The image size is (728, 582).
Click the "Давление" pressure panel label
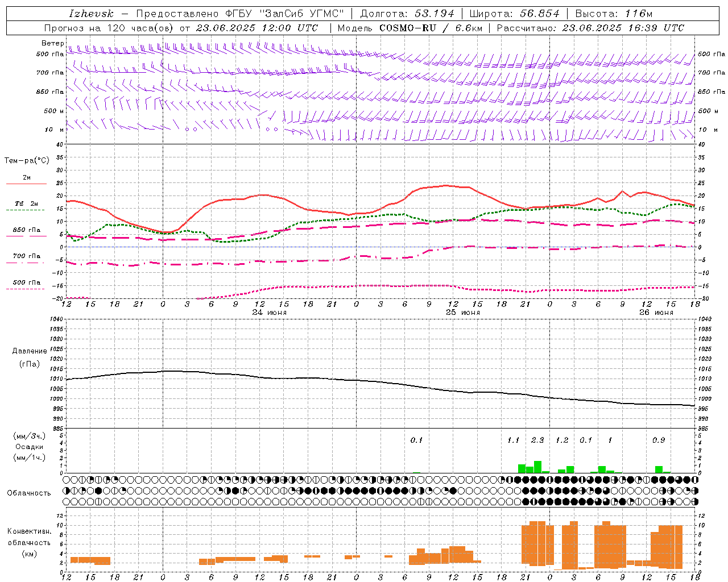tap(30, 351)
